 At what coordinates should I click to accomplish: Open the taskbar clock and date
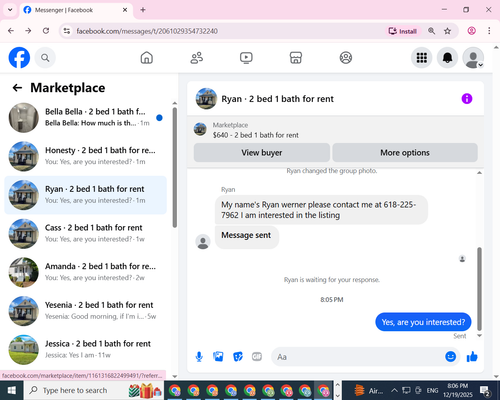pos(458,390)
